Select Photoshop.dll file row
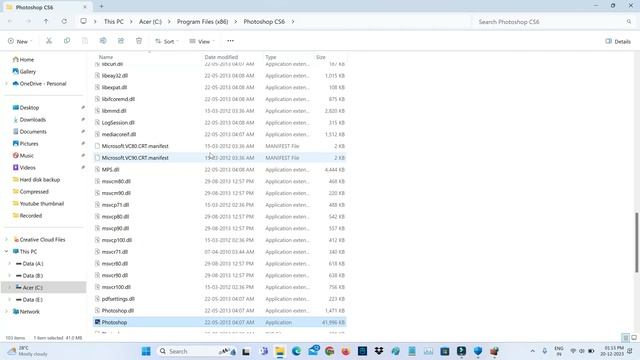Viewport: 640px width, 360px height. point(220,311)
